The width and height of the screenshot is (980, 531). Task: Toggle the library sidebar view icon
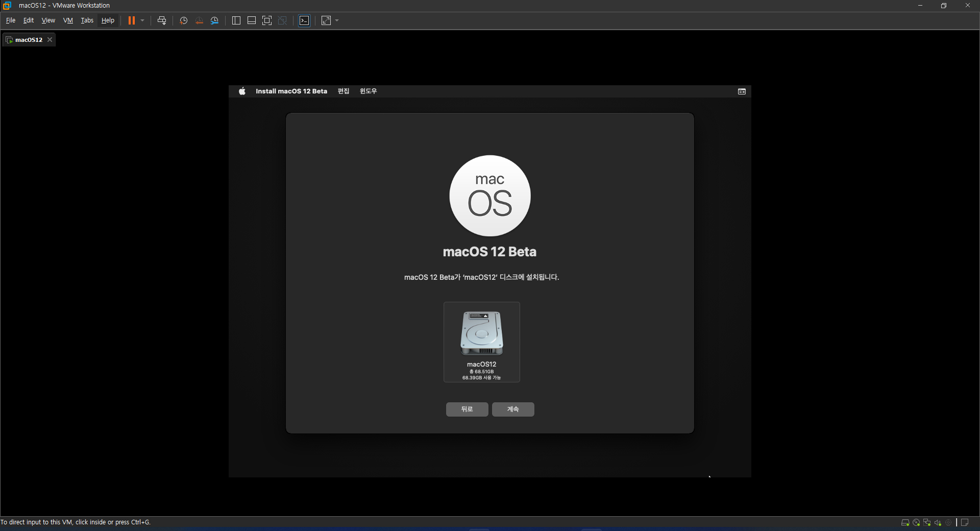(236, 20)
